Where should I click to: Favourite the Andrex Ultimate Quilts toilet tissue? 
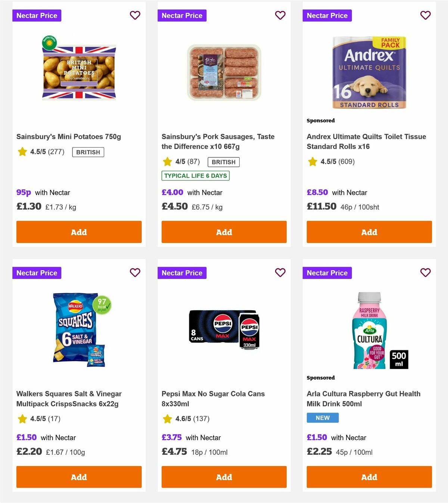425,15
